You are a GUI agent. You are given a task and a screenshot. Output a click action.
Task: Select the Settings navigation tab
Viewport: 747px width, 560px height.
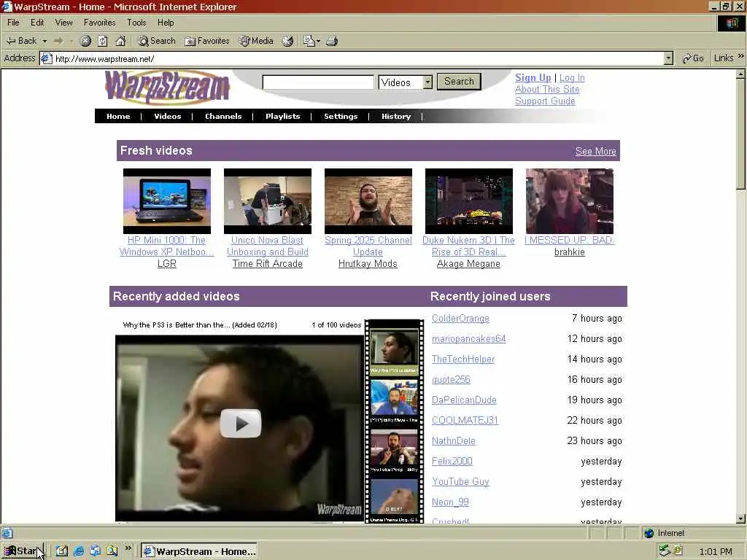pos(341,116)
